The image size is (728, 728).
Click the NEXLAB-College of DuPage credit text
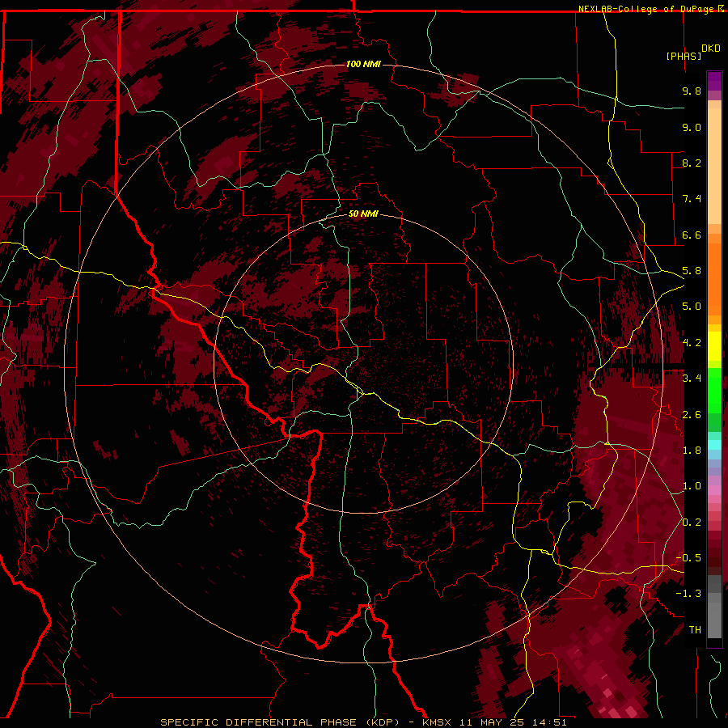click(x=647, y=9)
